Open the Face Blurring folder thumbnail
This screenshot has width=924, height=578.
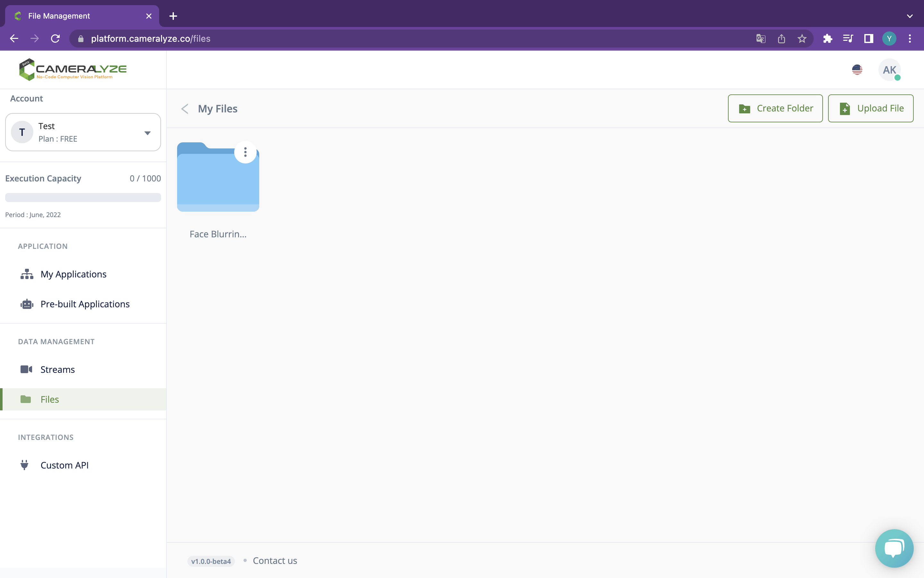tap(218, 177)
